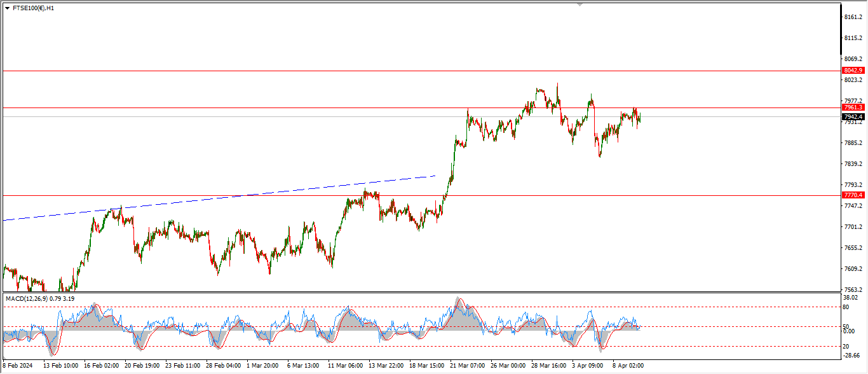The width and height of the screenshot is (868, 374).
Task: Click the 7942.4 current price label
Action: click(853, 116)
